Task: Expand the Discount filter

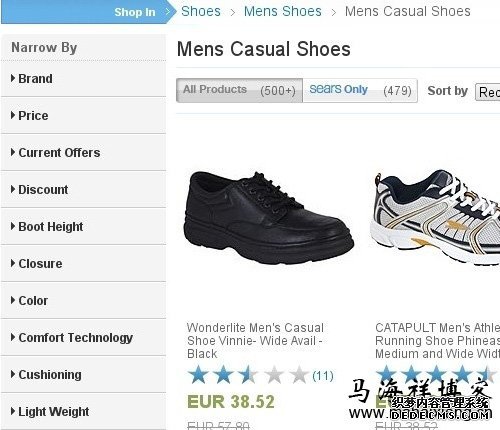Action: pyautogui.click(x=83, y=190)
